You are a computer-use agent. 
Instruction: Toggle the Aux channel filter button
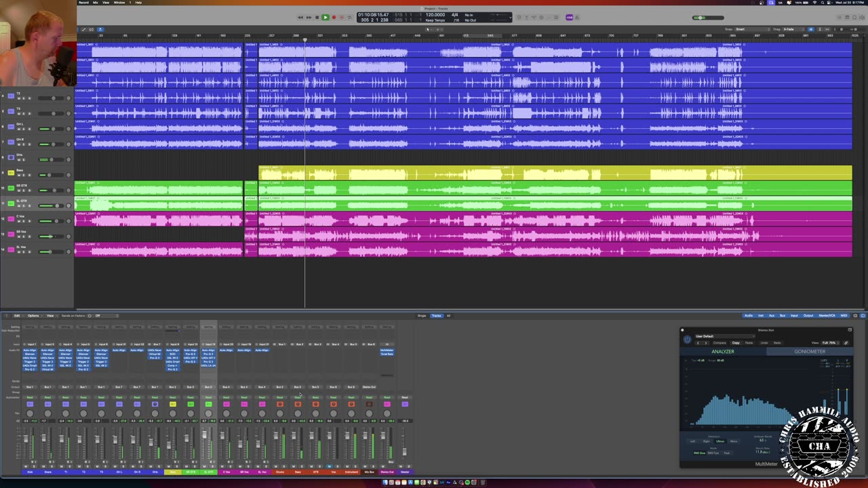tap(772, 316)
